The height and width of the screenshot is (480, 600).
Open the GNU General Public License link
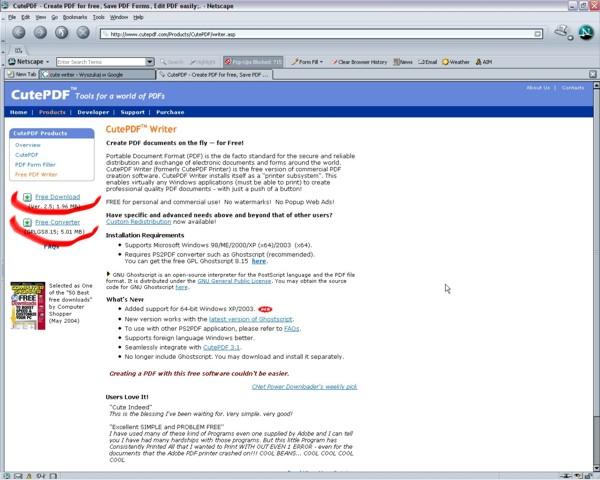point(234,281)
